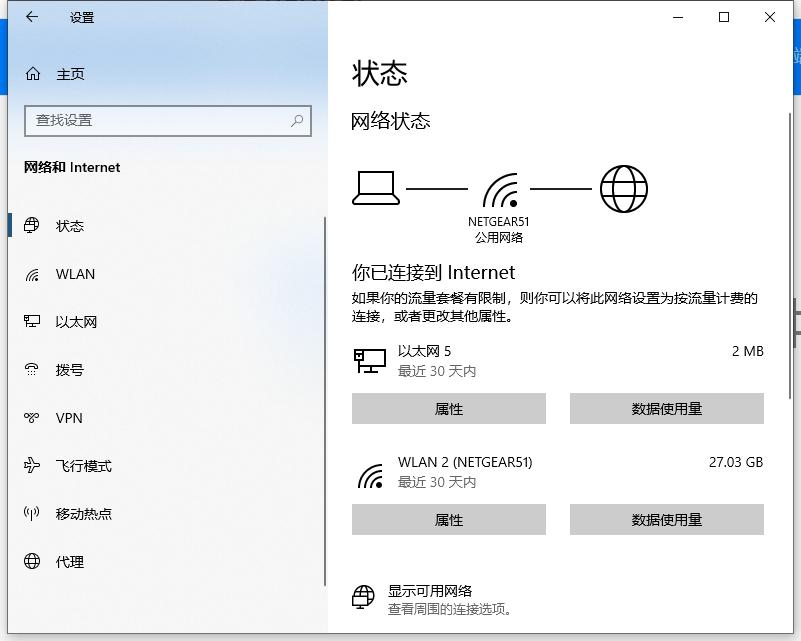Click the back arrow icon
The height and width of the screenshot is (641, 801).
pos(29,17)
